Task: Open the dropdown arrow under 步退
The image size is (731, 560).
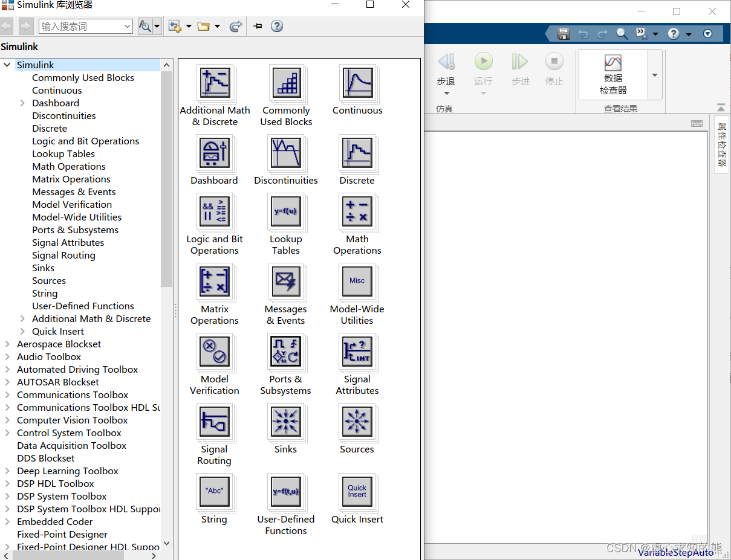Action: click(446, 94)
